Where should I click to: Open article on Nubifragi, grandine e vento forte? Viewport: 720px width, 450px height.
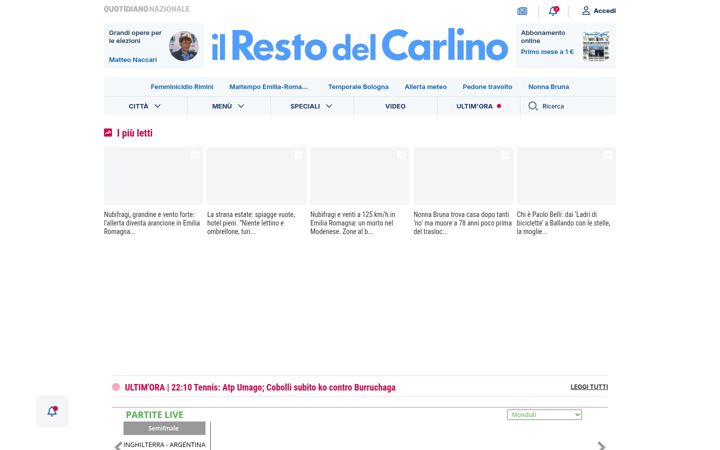pos(152,223)
